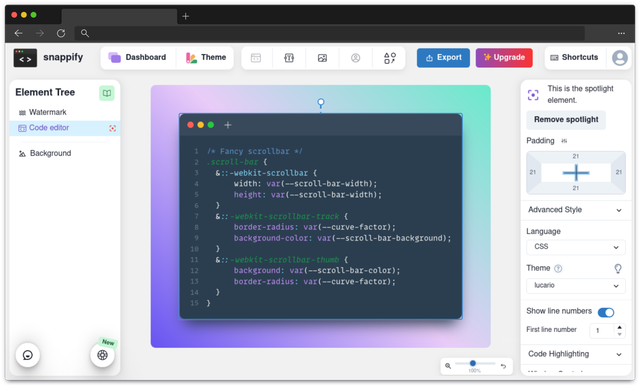Click the Element Tree book icon
Viewport: 640px width, 385px height.
(107, 93)
